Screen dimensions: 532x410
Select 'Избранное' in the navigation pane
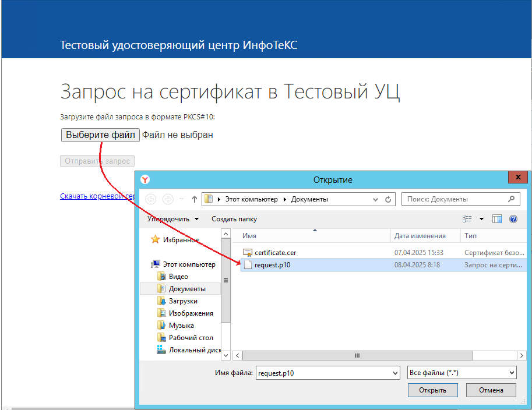click(x=181, y=240)
